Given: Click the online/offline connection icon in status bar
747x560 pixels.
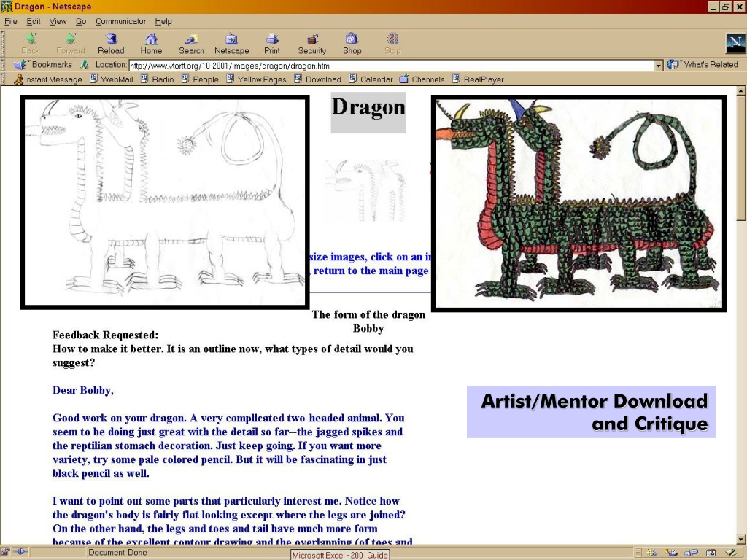Looking at the screenshot, I should 21,553.
